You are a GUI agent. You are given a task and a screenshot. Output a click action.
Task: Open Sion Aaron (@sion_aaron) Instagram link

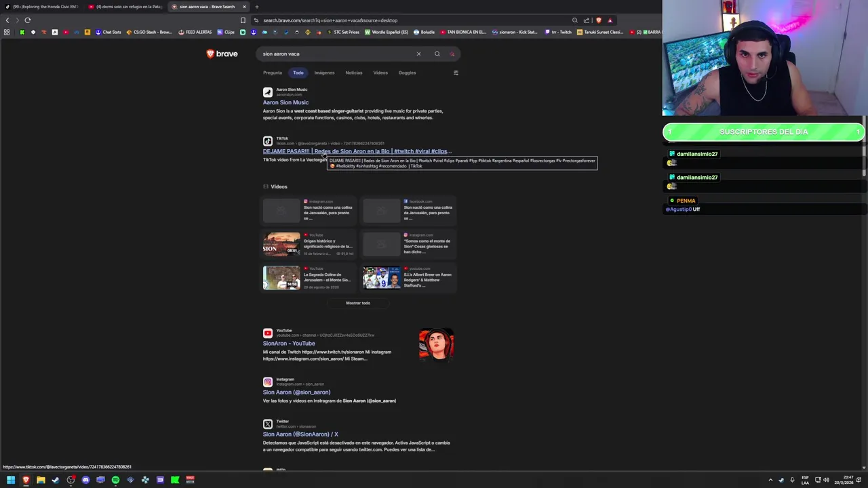(x=296, y=392)
